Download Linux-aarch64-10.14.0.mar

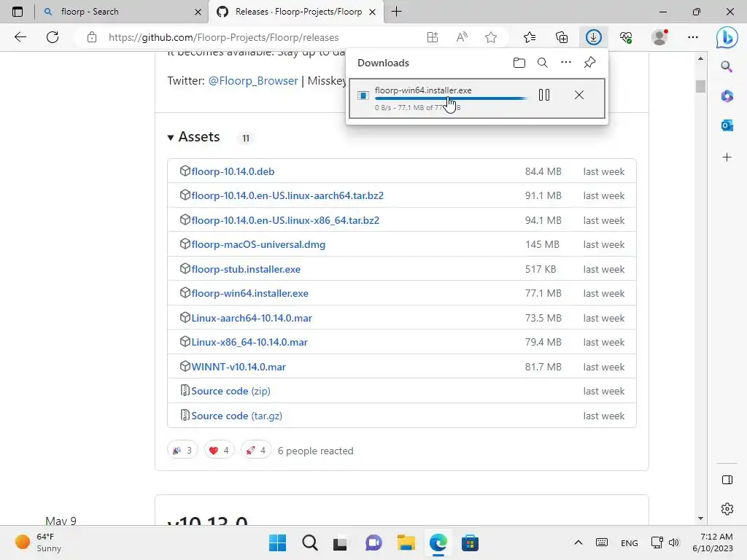[252, 318]
